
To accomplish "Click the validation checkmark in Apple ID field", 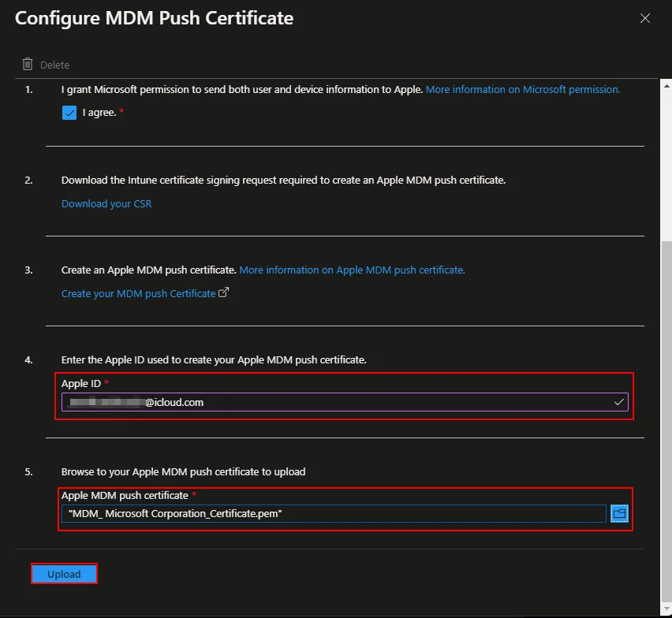I will point(618,402).
